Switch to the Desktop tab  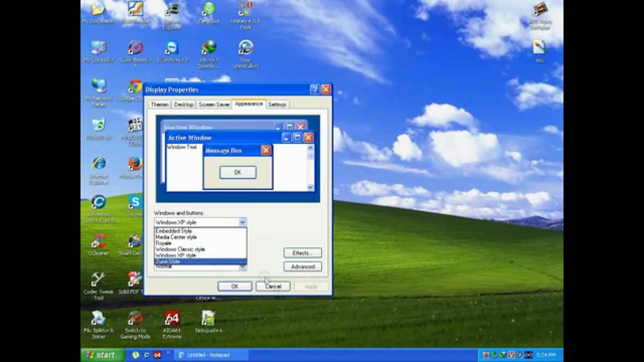(x=184, y=104)
